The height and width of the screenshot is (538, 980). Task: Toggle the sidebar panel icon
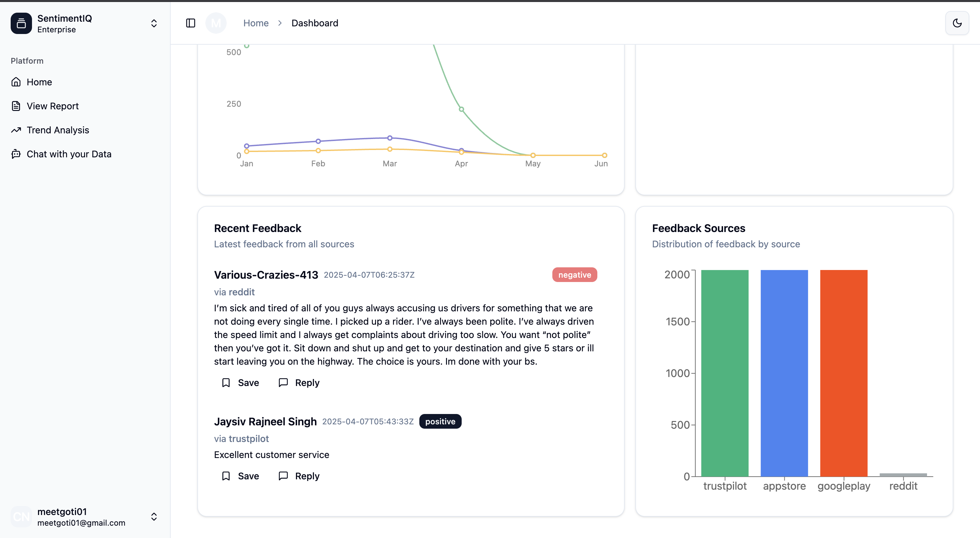[x=191, y=23]
